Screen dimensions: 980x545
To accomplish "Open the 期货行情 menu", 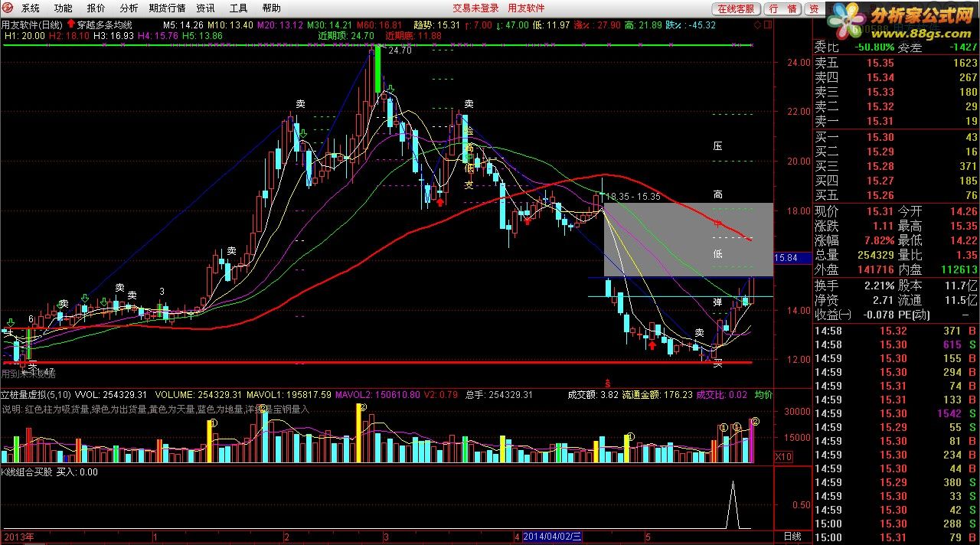I will tap(168, 8).
